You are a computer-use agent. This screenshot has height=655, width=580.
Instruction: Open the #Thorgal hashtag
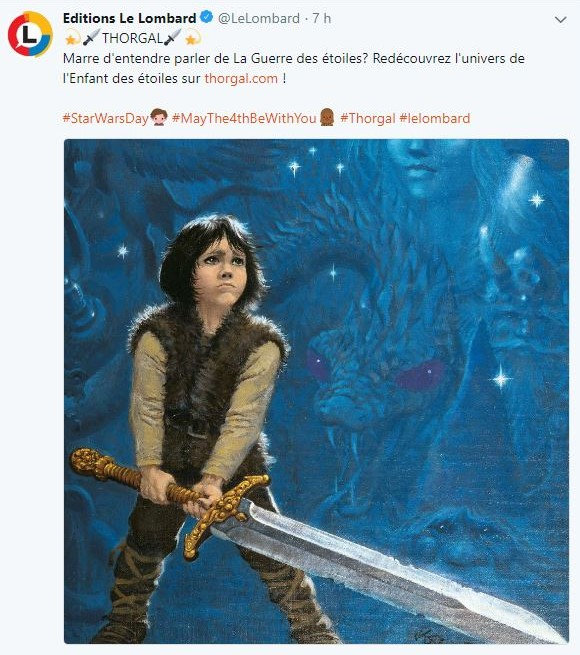tap(368, 118)
